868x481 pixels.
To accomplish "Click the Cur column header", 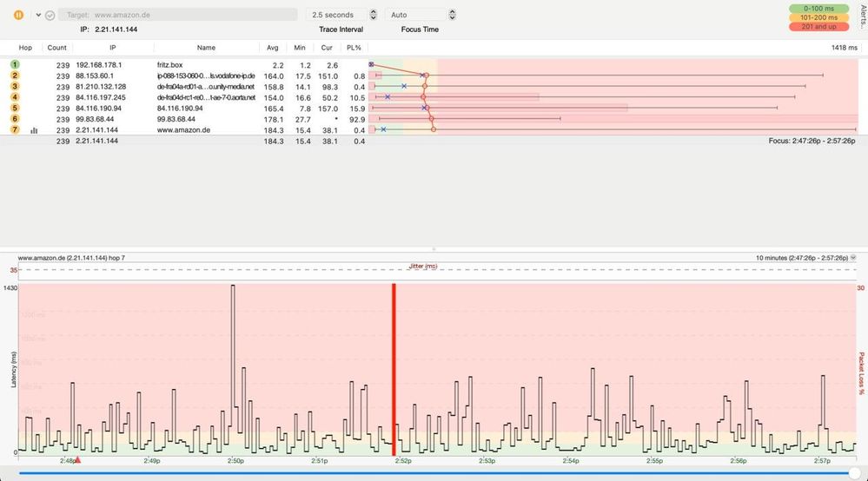I will 327,48.
